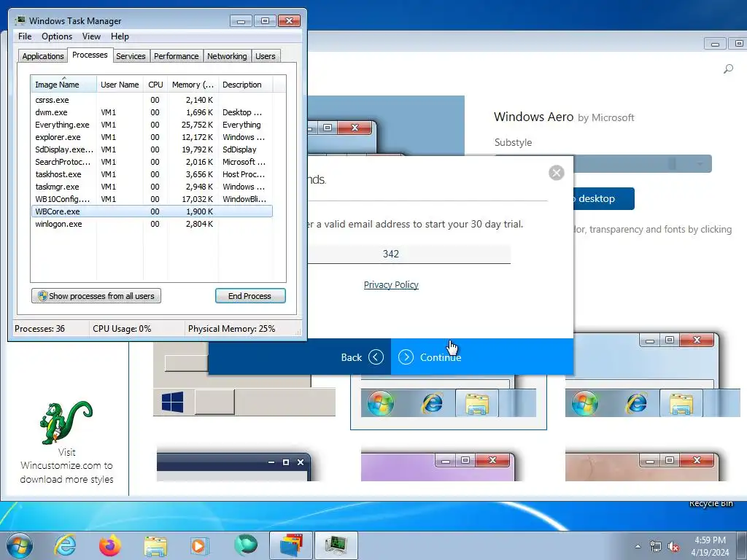Click the Back button

pos(300,357)
